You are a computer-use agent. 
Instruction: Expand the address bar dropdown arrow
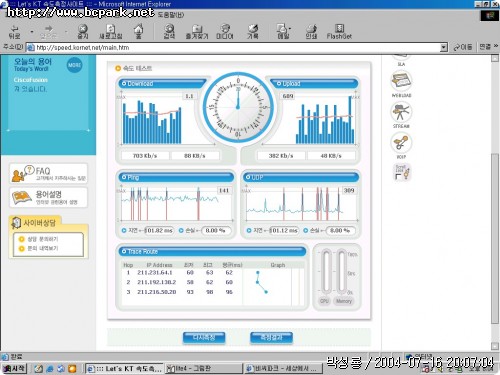(443, 48)
